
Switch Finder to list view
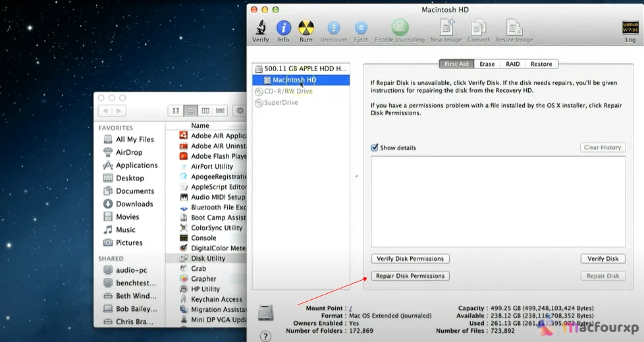tap(191, 111)
